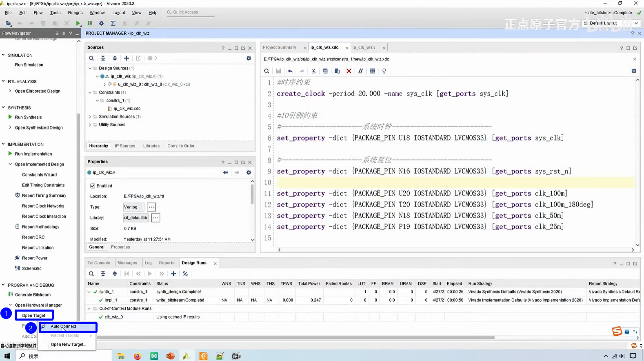644x361 pixels.
Task: Switch to Project Summary tab
Action: click(x=280, y=47)
